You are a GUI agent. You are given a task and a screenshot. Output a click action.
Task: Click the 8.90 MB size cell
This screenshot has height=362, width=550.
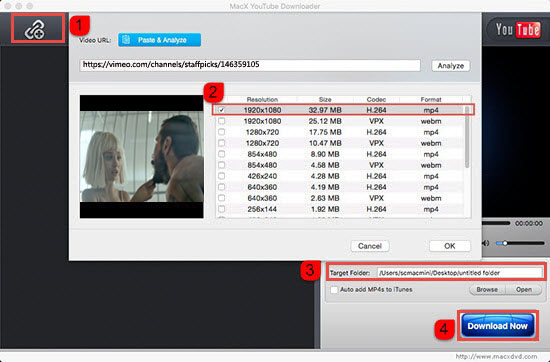tap(325, 154)
